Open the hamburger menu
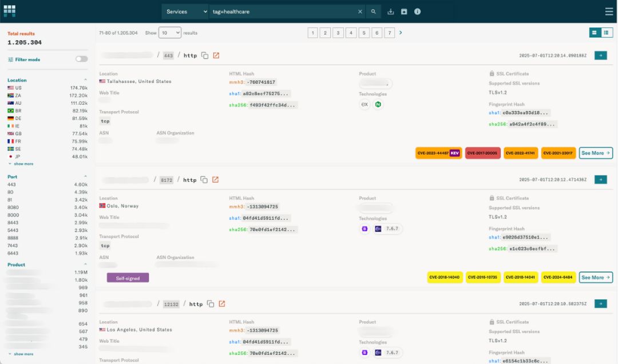The image size is (618, 364). pyautogui.click(x=609, y=11)
